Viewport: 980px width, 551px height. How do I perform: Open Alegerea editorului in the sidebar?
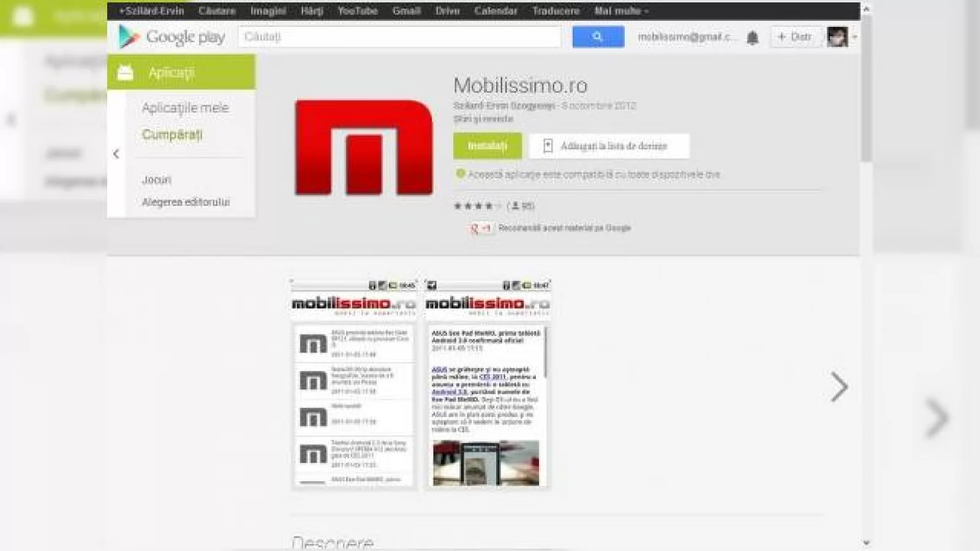click(x=186, y=202)
